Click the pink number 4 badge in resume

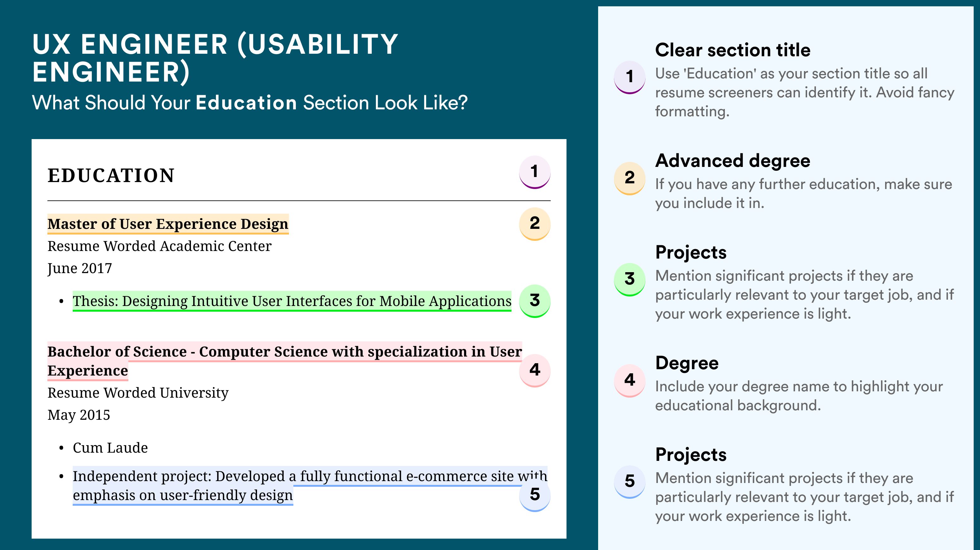[x=535, y=371]
